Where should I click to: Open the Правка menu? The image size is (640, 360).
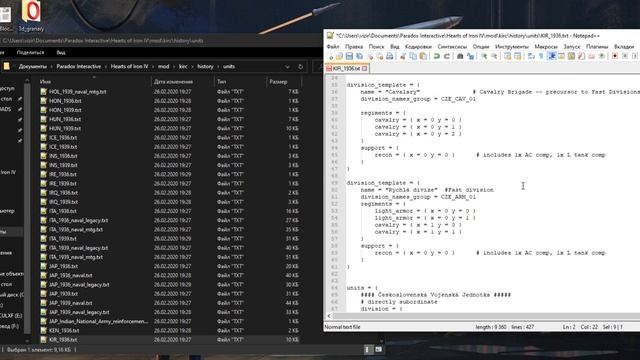[x=354, y=47]
